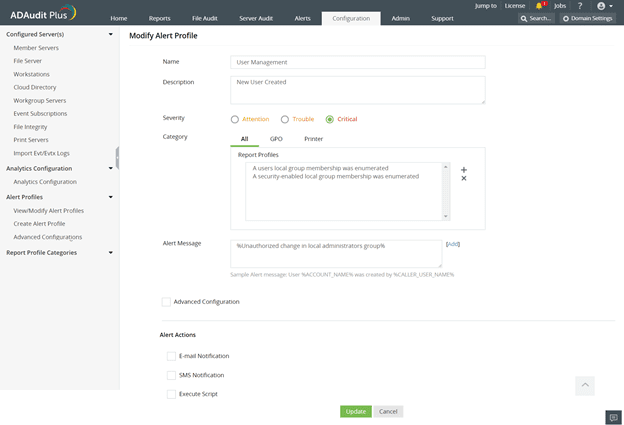
Task: Tick the Execute Script checkbox
Action: [x=171, y=394]
